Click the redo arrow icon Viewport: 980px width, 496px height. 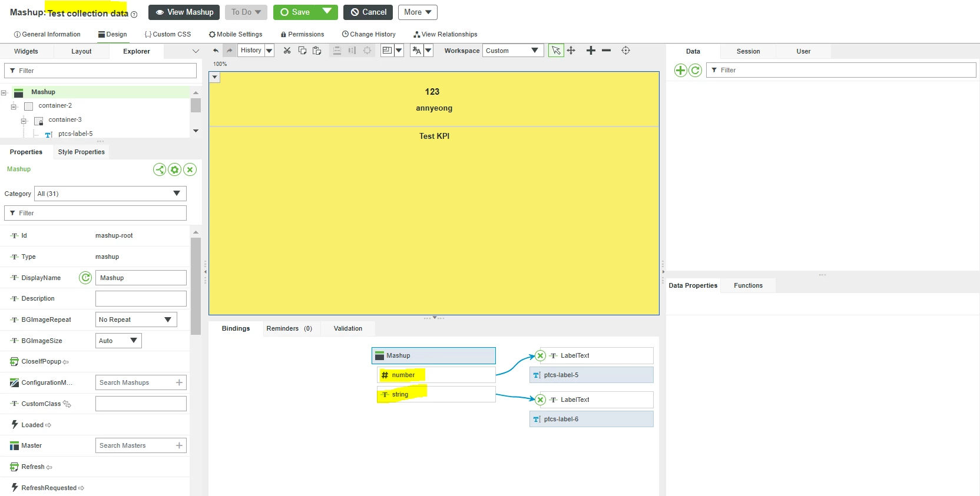[x=230, y=51]
